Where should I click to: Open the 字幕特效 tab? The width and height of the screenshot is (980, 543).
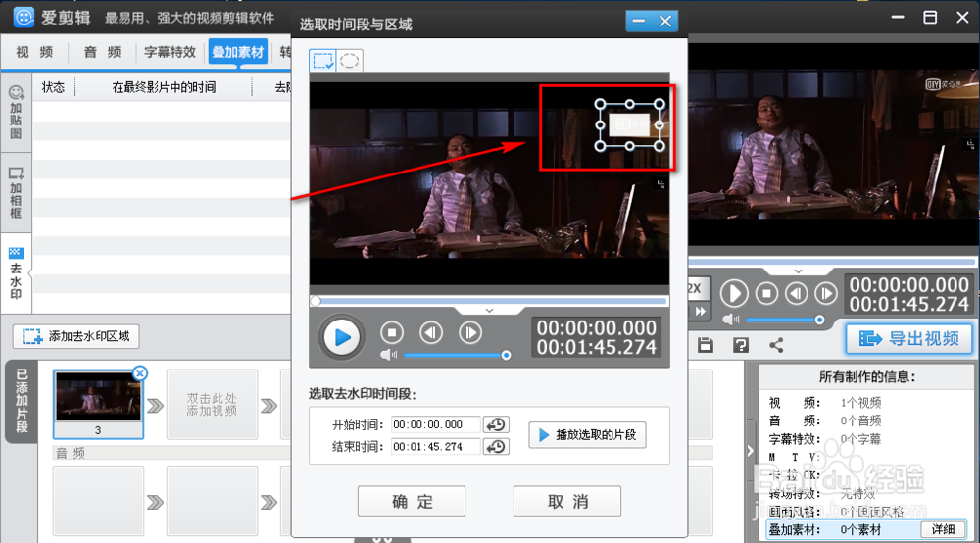170,52
